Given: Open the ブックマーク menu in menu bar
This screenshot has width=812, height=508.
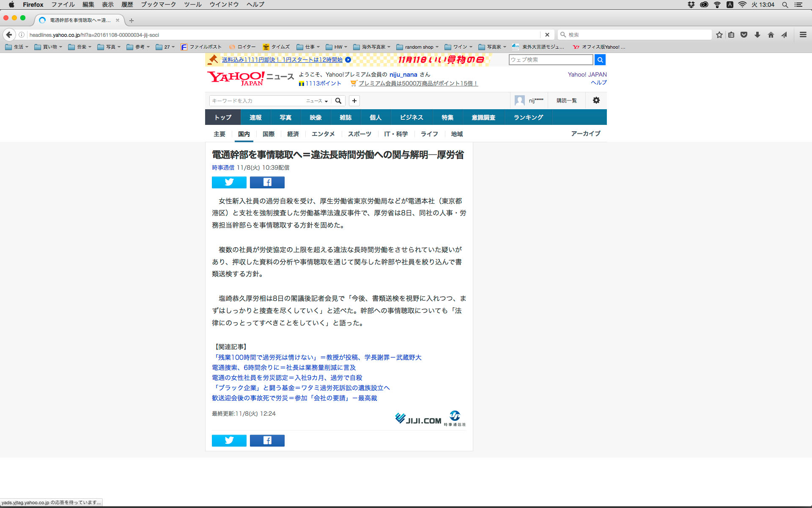Looking at the screenshot, I should (158, 5).
